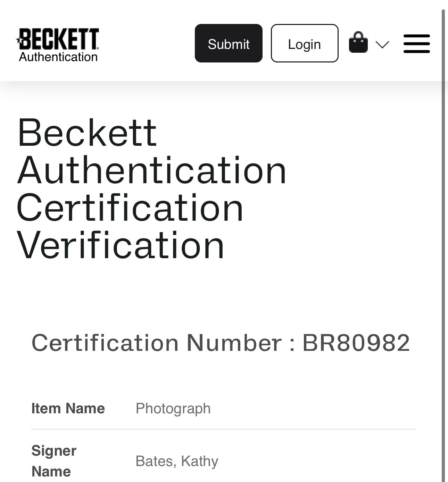Click the word Verification in heading

tap(121, 246)
